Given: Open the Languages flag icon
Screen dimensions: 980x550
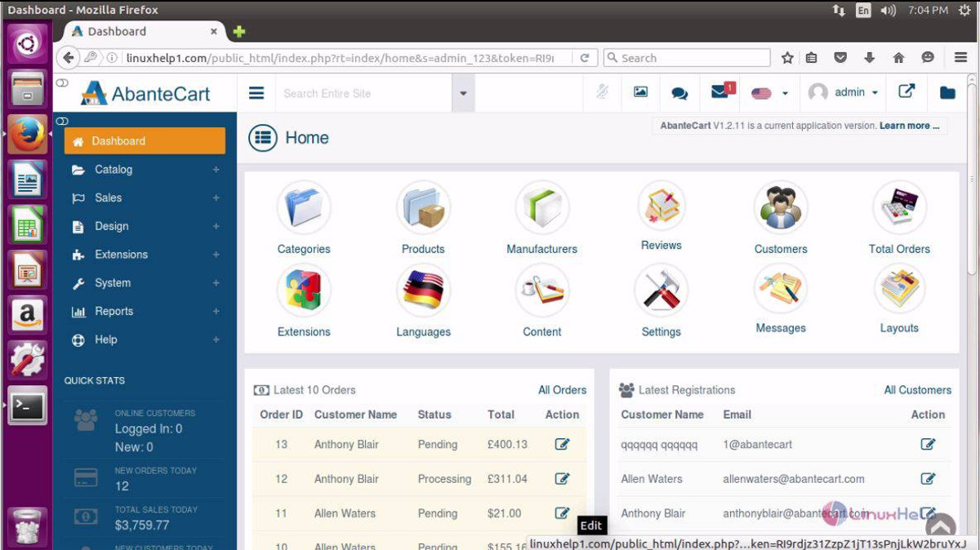Looking at the screenshot, I should [x=423, y=291].
